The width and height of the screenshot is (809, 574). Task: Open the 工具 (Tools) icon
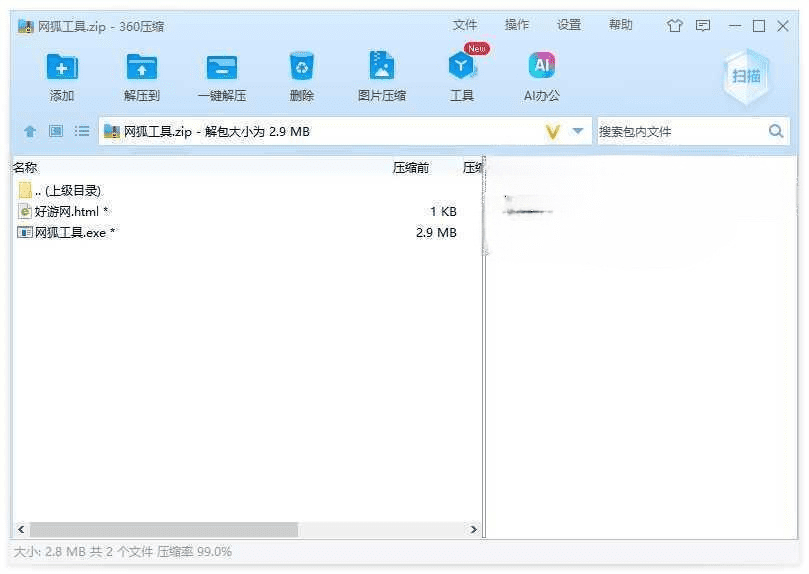pyautogui.click(x=461, y=68)
